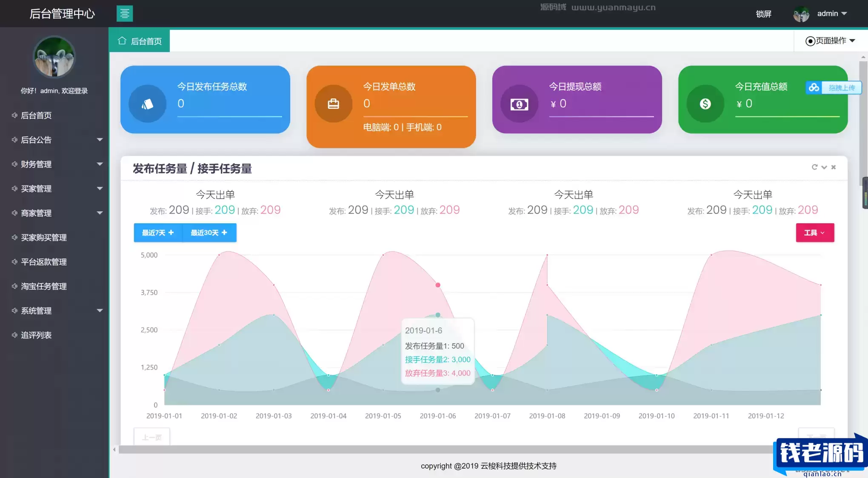Click the 最近30天 button
This screenshot has height=478, width=868.
[x=209, y=233]
